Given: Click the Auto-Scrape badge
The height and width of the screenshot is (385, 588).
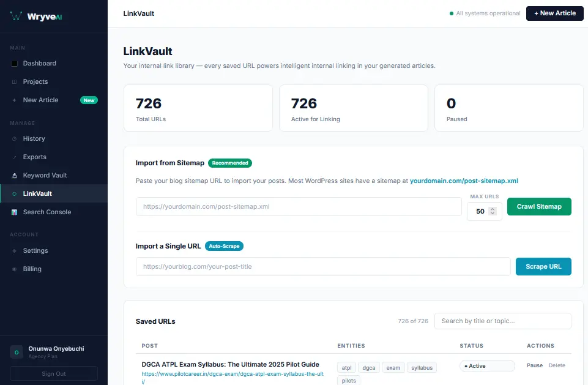Looking at the screenshot, I should coord(224,246).
